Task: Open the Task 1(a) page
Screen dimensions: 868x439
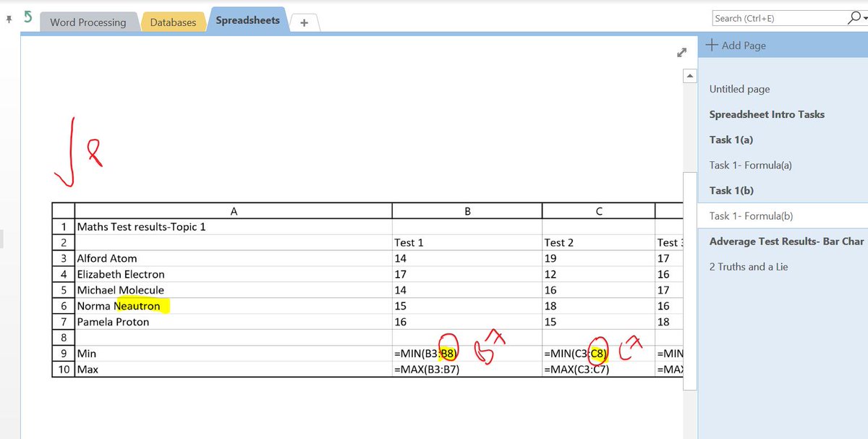Action: point(731,140)
